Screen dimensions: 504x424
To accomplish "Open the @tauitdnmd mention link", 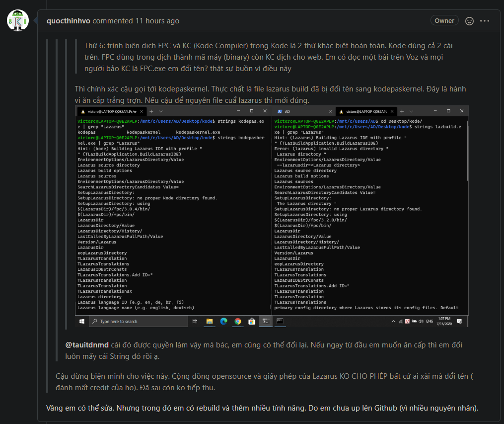I will (87, 345).
